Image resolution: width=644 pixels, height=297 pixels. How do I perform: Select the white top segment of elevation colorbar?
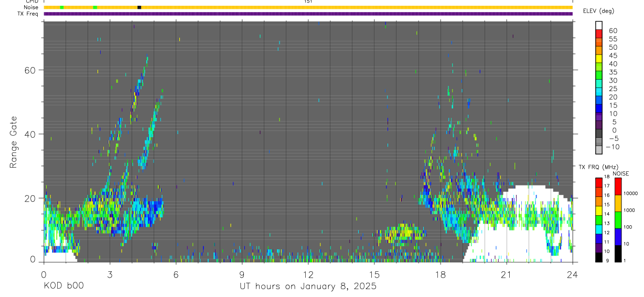[x=599, y=26]
